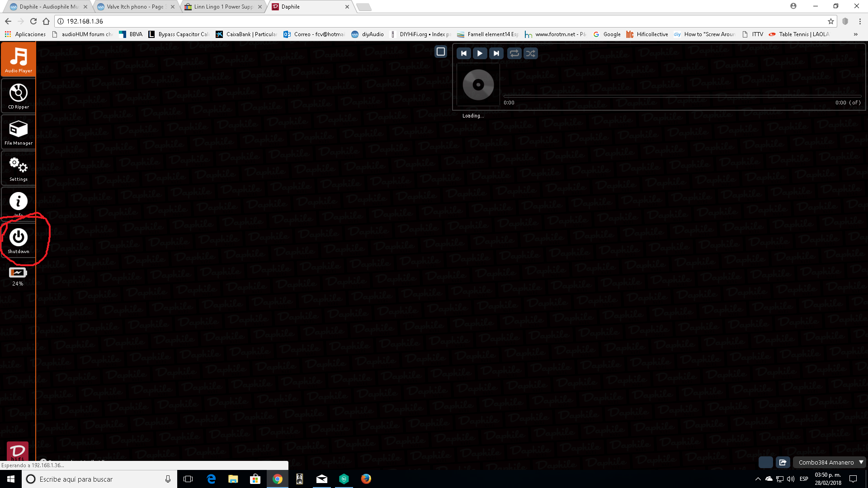Open Firefox from taskbar

point(366,479)
